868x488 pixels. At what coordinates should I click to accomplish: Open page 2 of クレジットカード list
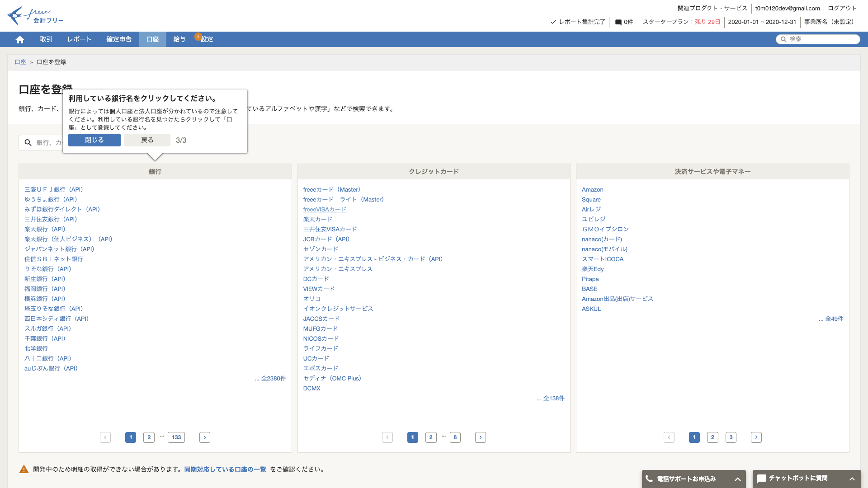[x=431, y=437]
